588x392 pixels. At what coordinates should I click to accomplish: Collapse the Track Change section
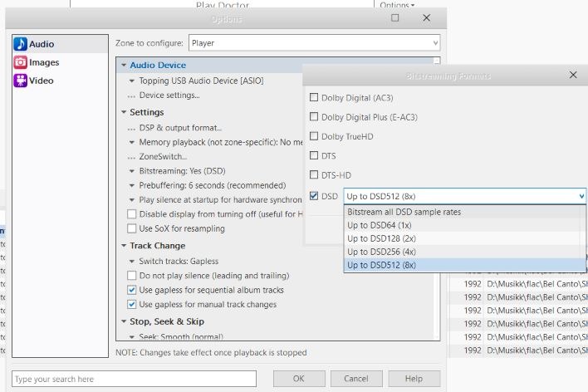click(x=124, y=246)
